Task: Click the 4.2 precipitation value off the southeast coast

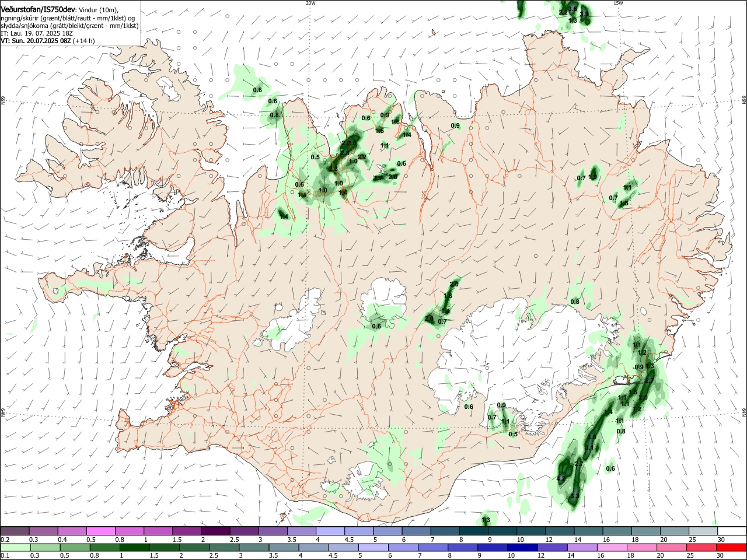Action: (x=561, y=478)
